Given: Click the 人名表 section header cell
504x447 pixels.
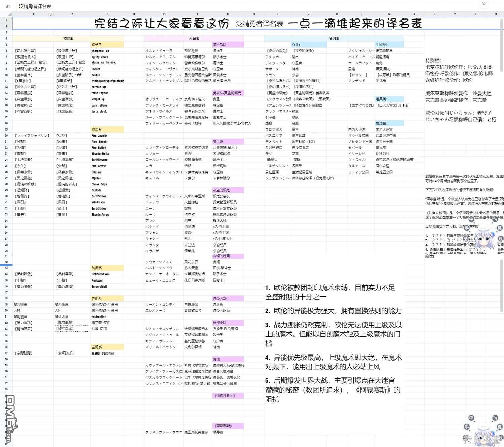Looking at the screenshot, I should click(x=194, y=38).
